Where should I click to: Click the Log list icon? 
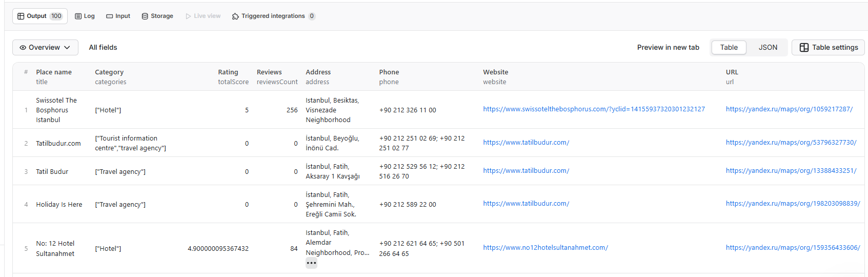pyautogui.click(x=78, y=16)
